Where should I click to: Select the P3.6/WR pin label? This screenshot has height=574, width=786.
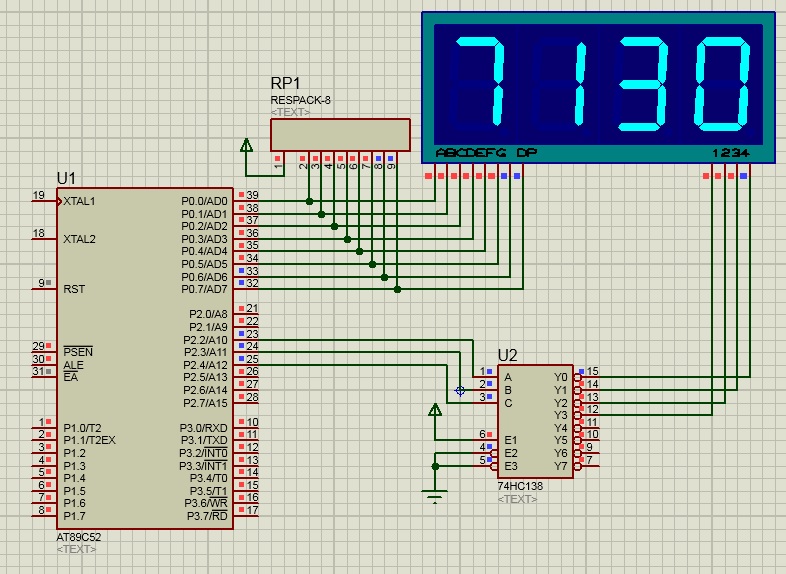pyautogui.click(x=206, y=503)
